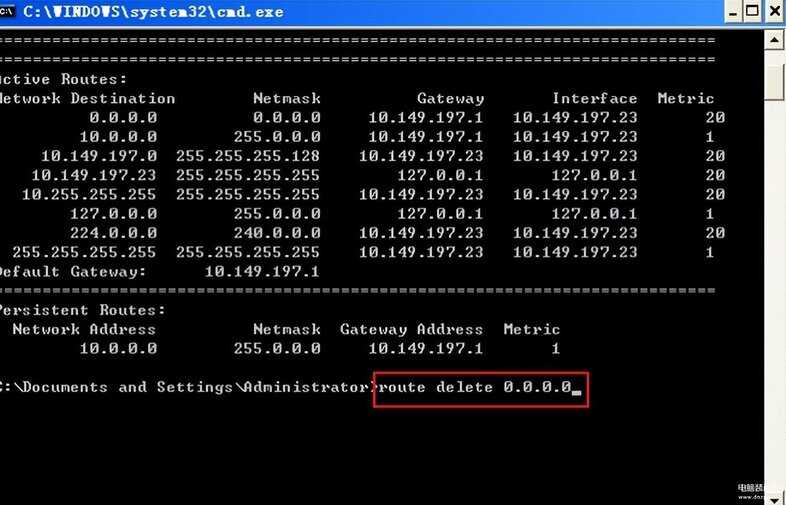
Task: Click the 'Interface' column header
Action: click(x=595, y=98)
